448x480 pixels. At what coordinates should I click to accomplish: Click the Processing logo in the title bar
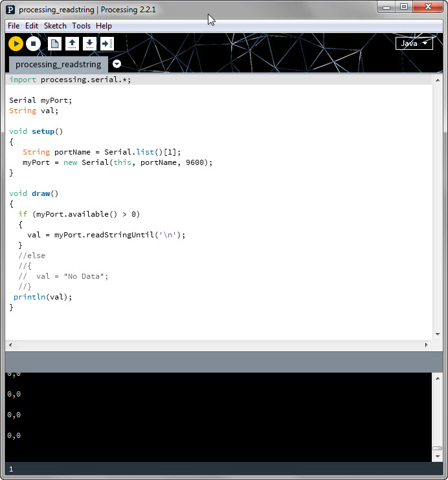pyautogui.click(x=10, y=10)
